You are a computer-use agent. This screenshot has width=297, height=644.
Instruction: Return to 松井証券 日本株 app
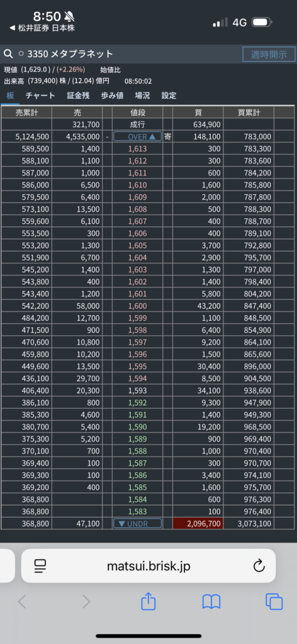pos(42,28)
